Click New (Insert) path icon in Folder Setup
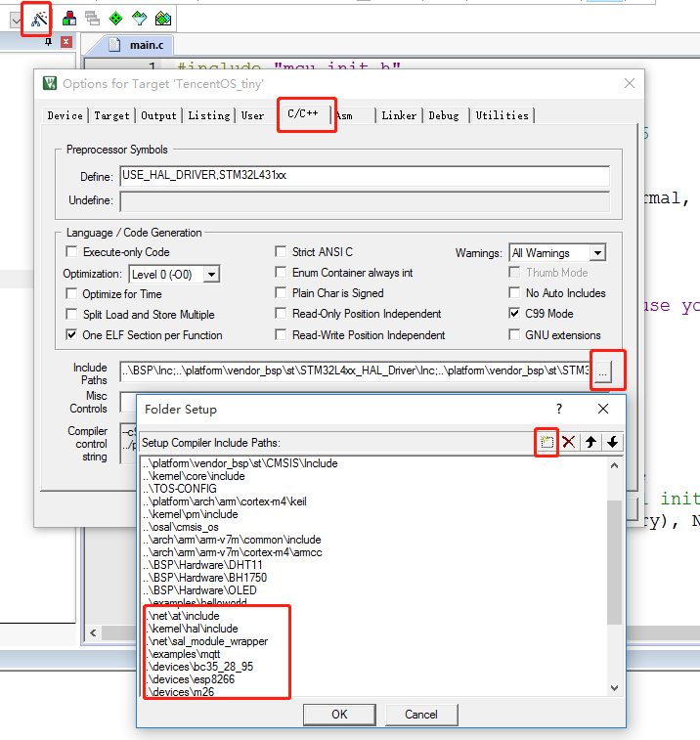 547,442
